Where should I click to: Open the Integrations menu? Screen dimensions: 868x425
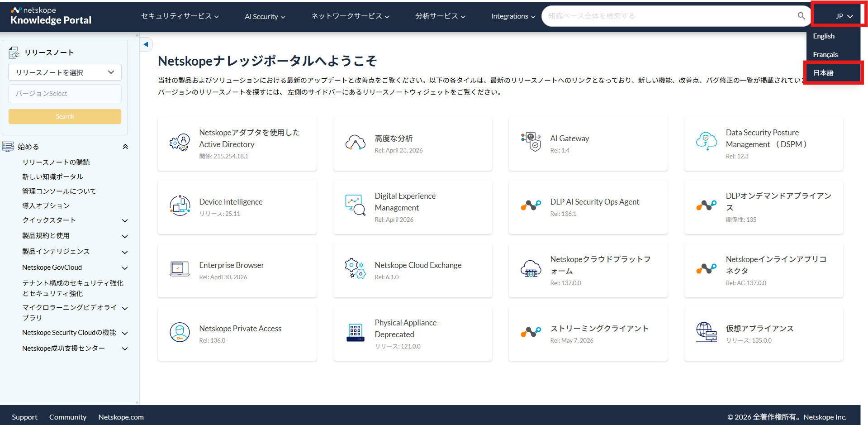tap(513, 16)
